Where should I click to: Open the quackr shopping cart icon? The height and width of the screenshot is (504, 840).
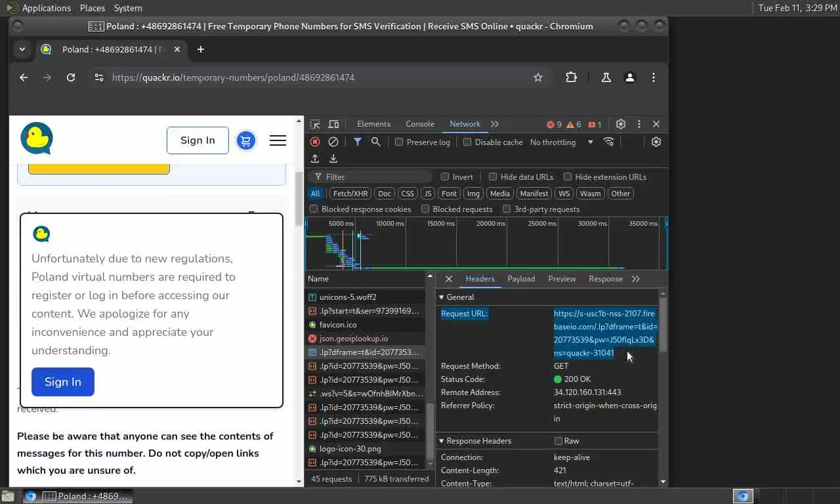(x=246, y=140)
